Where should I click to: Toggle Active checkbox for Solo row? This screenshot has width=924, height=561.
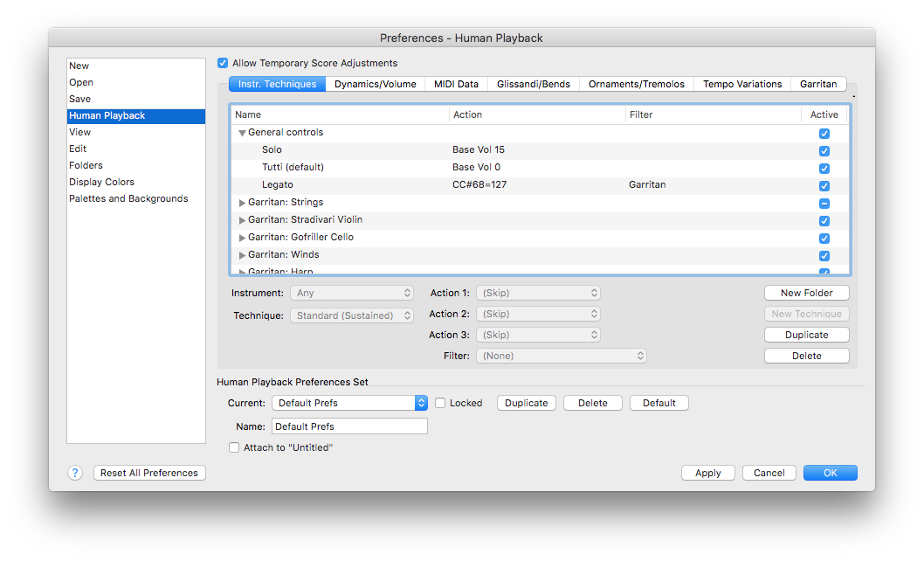pyautogui.click(x=824, y=151)
